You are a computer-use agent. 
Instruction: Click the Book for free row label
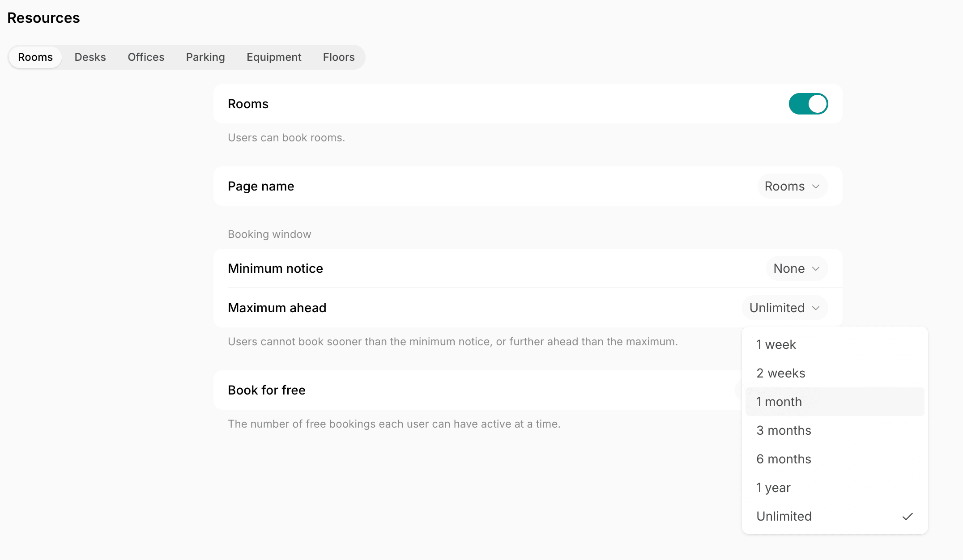(x=267, y=390)
